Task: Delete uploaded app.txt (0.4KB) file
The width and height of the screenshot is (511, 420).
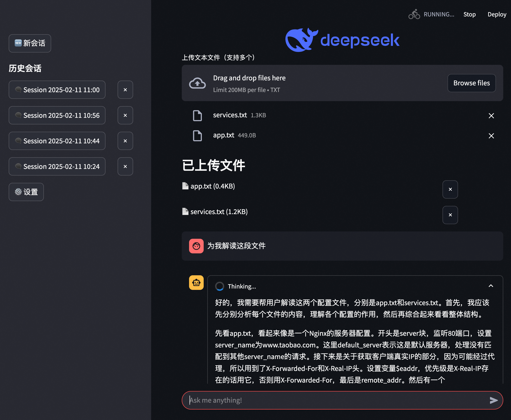Action: click(450, 189)
